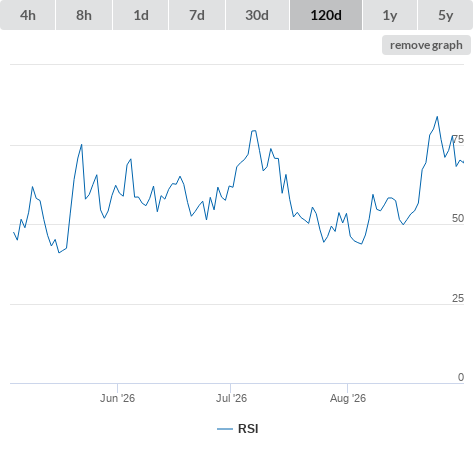Click the Aug '26 axis label
This screenshot has height=455, width=474.
coord(348,398)
